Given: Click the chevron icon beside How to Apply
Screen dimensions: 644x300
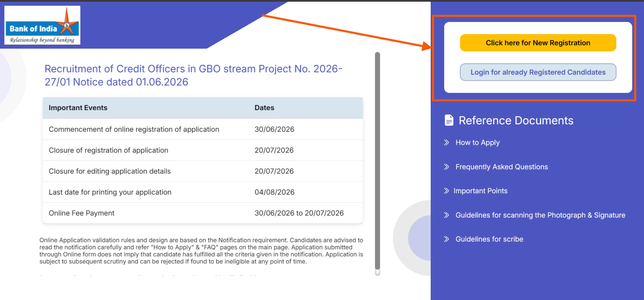Looking at the screenshot, I should tap(447, 142).
